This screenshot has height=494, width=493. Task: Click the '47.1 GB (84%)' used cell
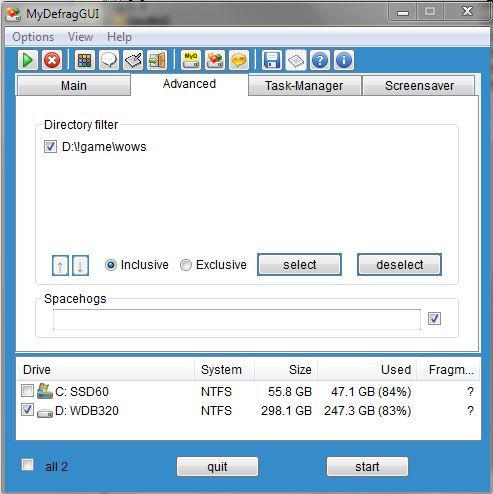371,392
